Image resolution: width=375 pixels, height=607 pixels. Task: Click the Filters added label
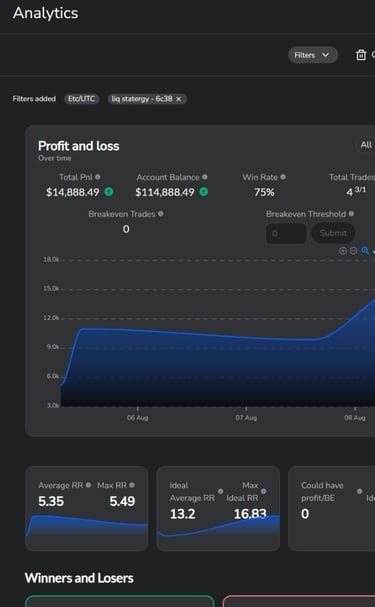34,99
